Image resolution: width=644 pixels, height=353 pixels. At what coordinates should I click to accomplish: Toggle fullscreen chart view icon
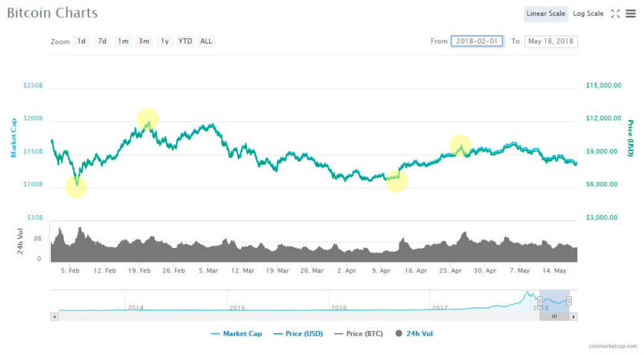(x=615, y=14)
